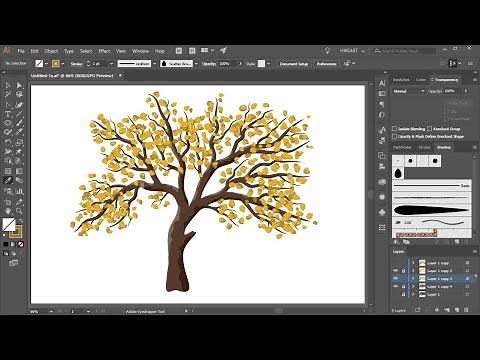
Task: Enable the Isolate Blending checkbox
Action: click(x=394, y=129)
